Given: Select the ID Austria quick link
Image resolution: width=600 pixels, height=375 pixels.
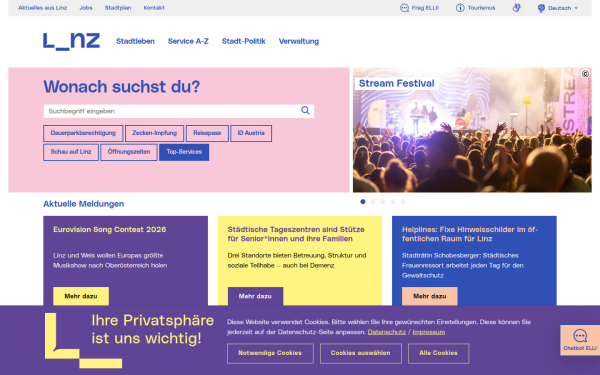Looking at the screenshot, I should 251,133.
